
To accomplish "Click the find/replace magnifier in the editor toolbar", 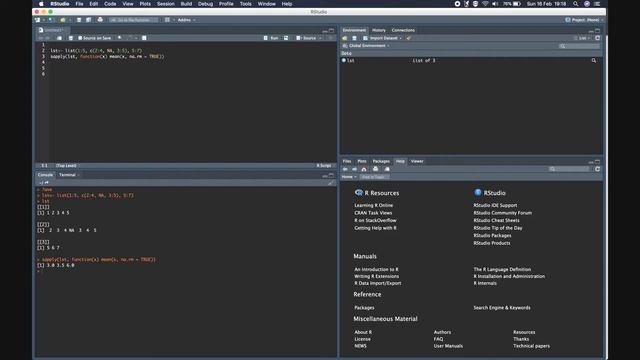I will [x=120, y=38].
